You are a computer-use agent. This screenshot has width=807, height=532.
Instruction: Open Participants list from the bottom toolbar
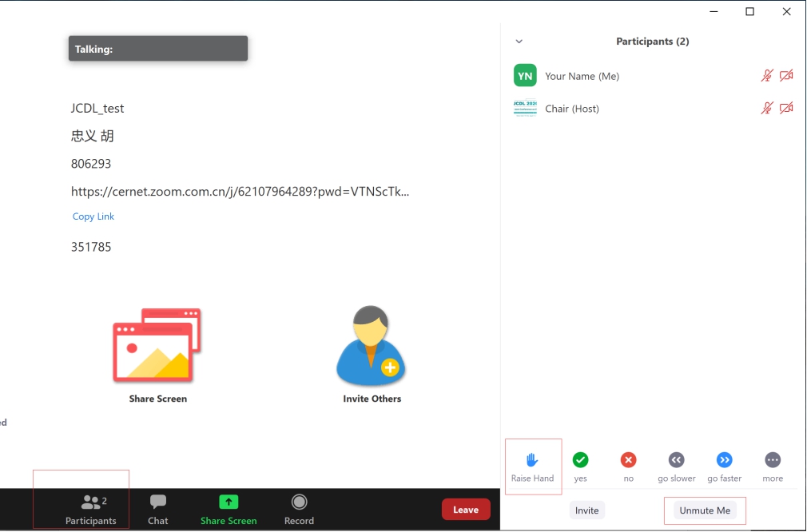point(91,509)
